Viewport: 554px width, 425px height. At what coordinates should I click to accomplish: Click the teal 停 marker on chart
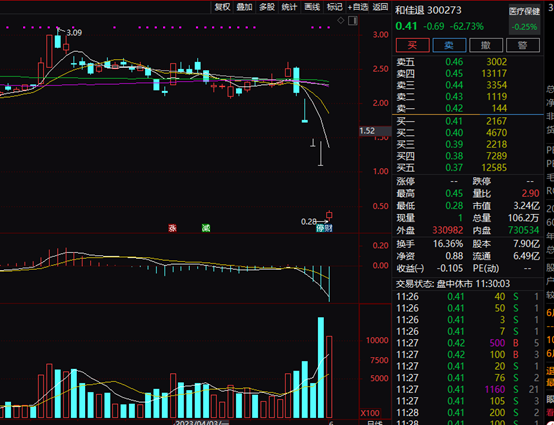320,228
